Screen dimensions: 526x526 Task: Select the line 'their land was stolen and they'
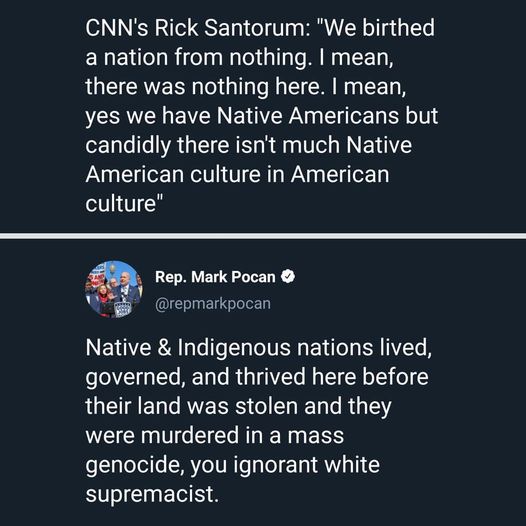tap(239, 407)
